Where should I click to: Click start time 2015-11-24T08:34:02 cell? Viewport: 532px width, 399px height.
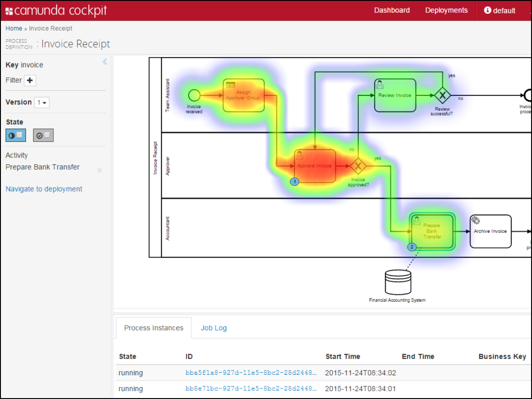[x=360, y=373]
